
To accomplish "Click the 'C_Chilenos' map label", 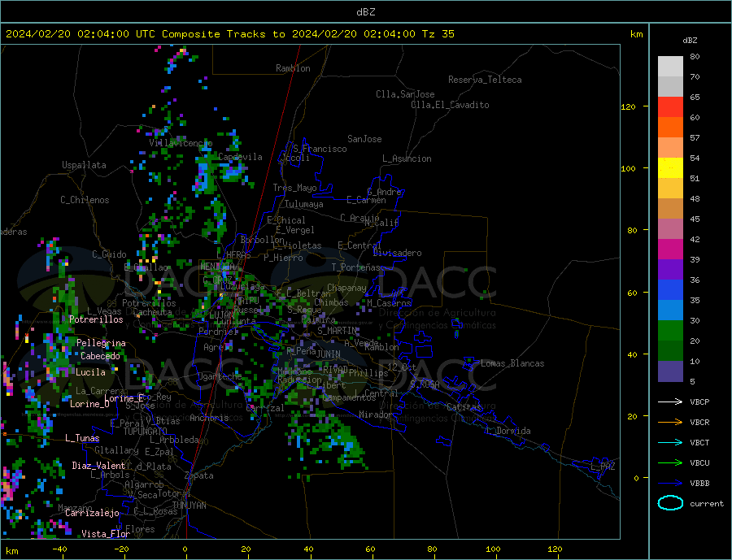I will click(x=85, y=200).
